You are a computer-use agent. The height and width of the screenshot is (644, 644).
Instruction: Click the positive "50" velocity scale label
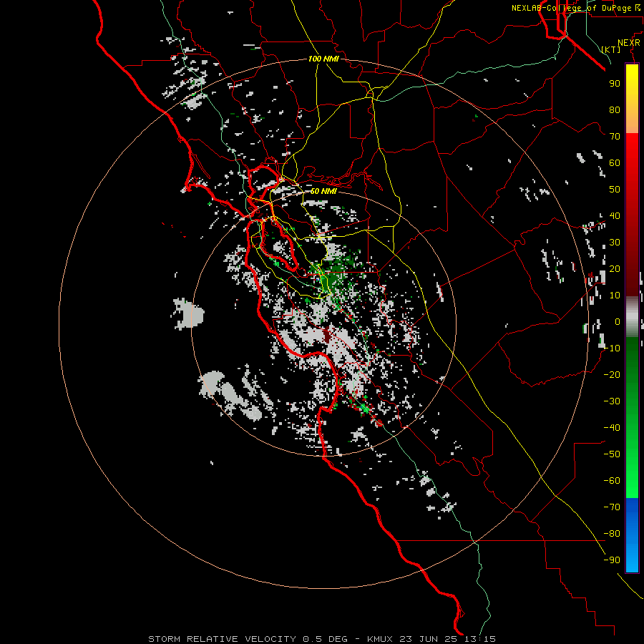[615, 190]
